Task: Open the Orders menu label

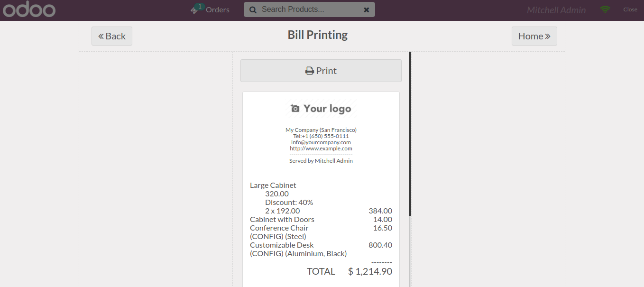Action: 218,9
